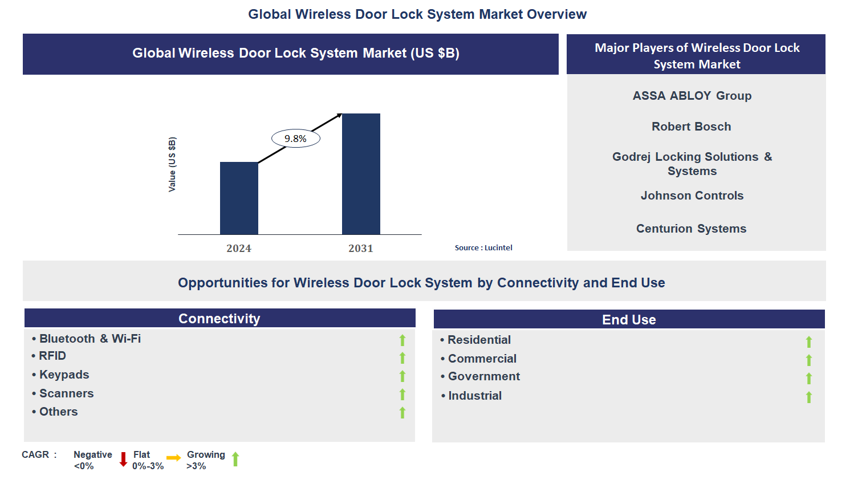Click the 9.8% growth rate oval label
The image size is (858, 504).
point(295,139)
